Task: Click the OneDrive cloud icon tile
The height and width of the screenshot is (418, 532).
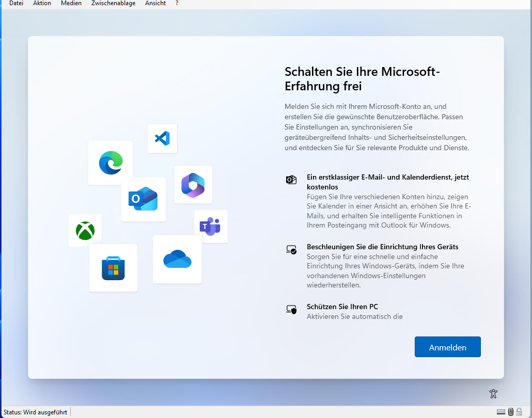Action: click(x=177, y=260)
